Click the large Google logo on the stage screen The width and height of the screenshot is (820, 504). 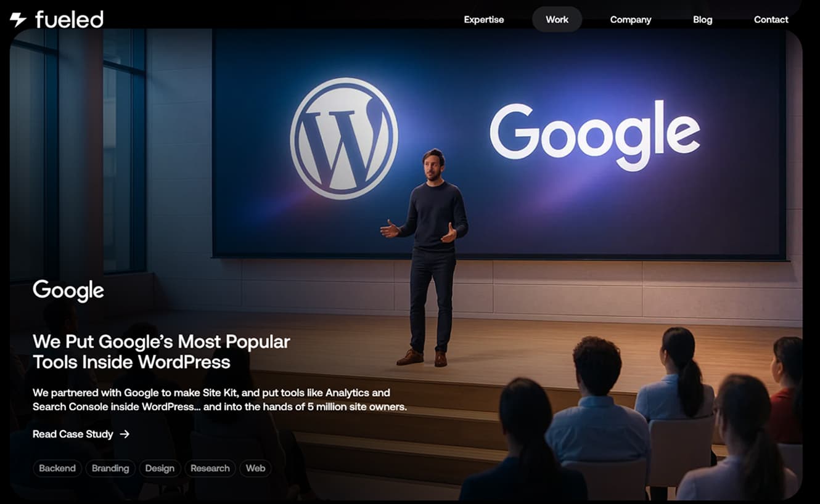point(594,134)
